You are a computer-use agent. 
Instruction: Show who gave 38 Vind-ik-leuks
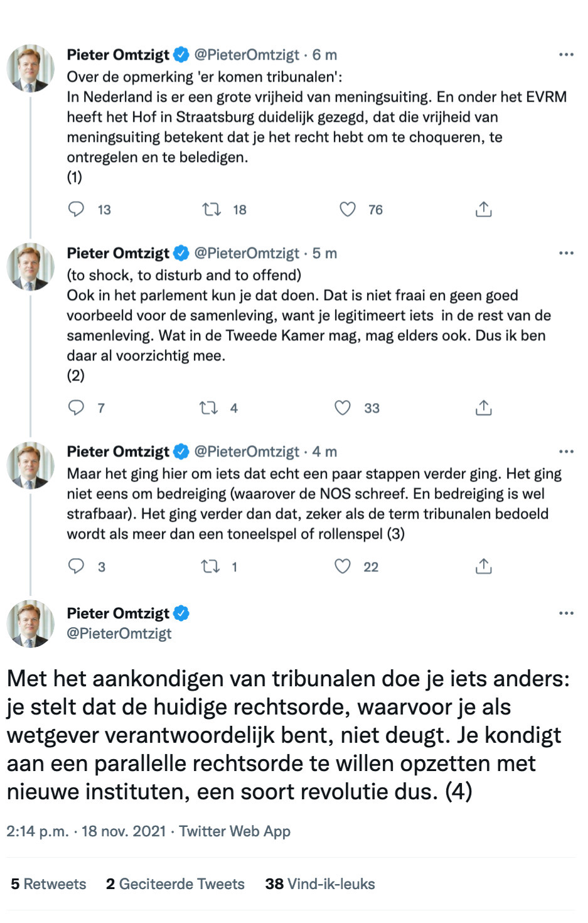[x=320, y=884]
